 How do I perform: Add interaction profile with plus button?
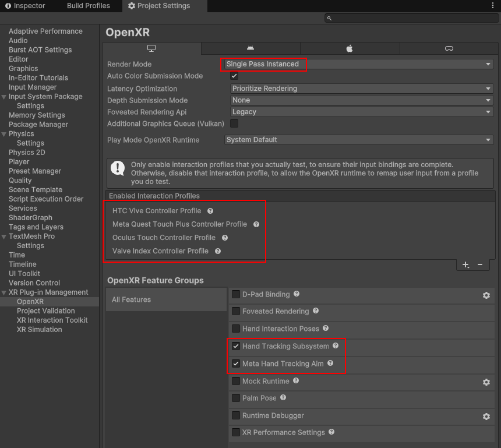[465, 264]
